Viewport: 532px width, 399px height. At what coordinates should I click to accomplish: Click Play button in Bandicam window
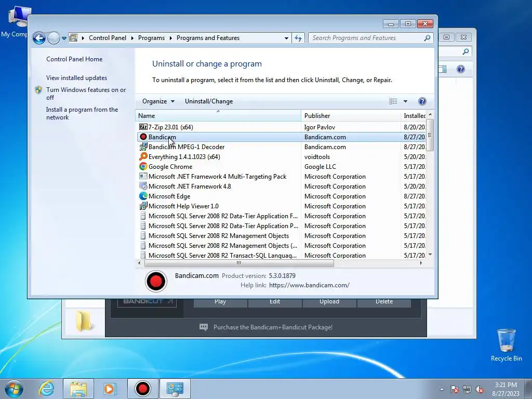220,301
